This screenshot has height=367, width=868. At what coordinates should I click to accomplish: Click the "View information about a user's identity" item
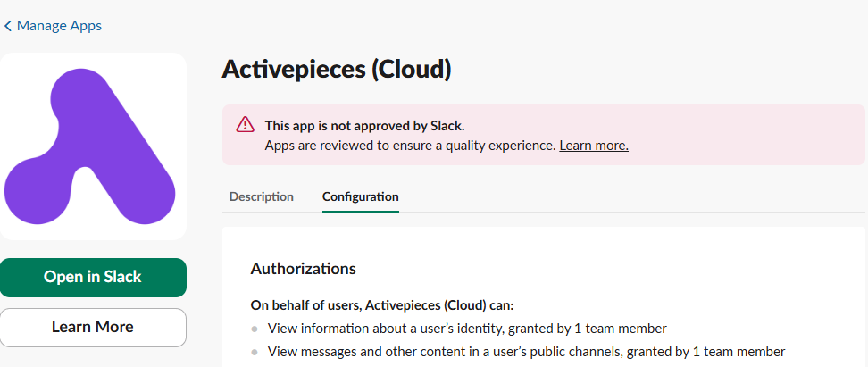[467, 329]
